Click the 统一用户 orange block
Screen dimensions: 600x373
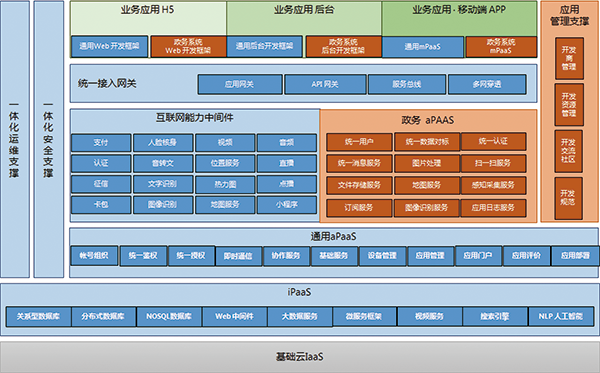point(359,142)
